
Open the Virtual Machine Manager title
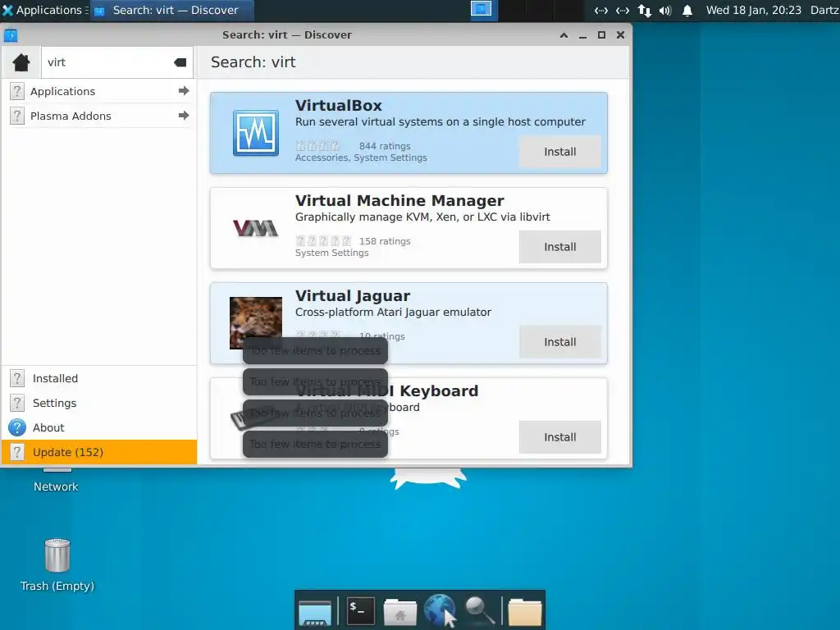coord(399,201)
